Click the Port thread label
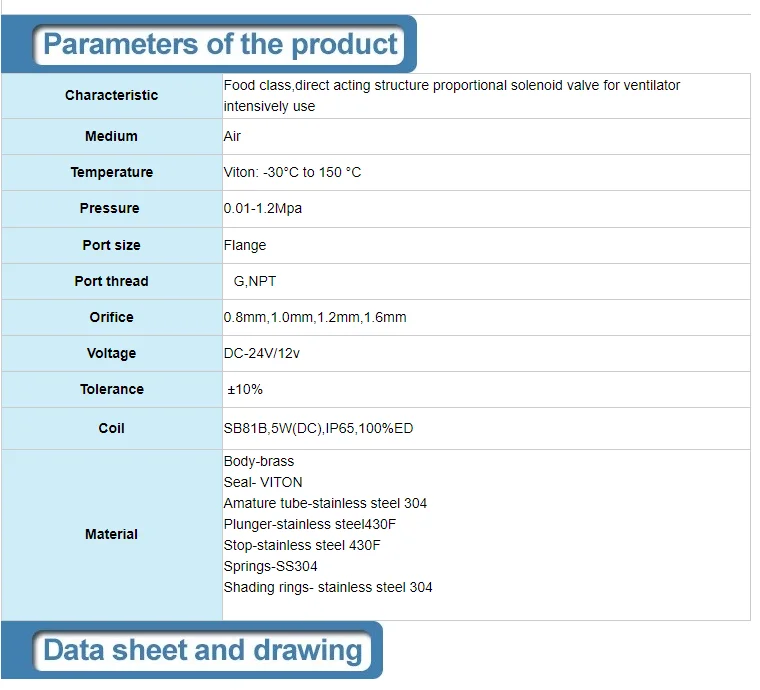This screenshot has height=690, width=760. point(111,281)
